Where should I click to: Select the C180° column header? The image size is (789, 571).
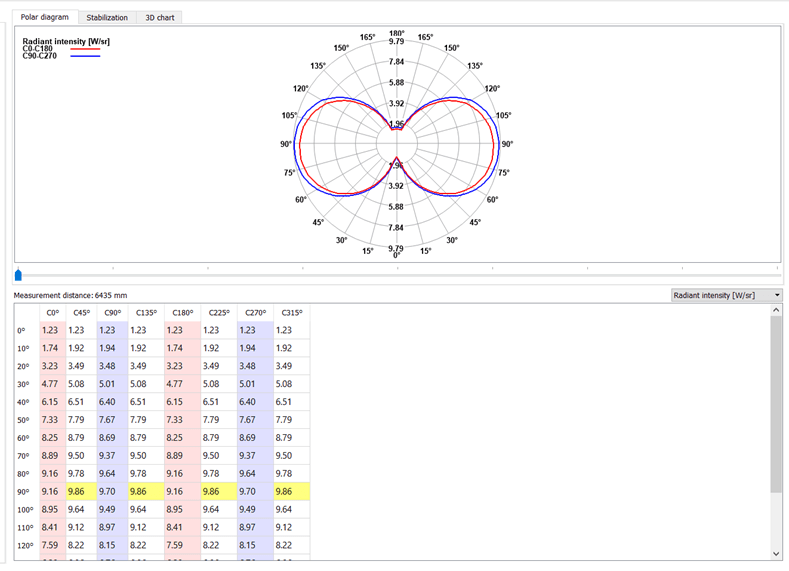[182, 312]
